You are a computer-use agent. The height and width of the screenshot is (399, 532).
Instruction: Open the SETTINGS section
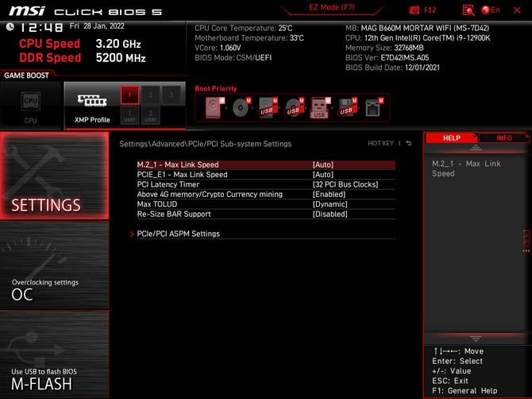[55, 176]
